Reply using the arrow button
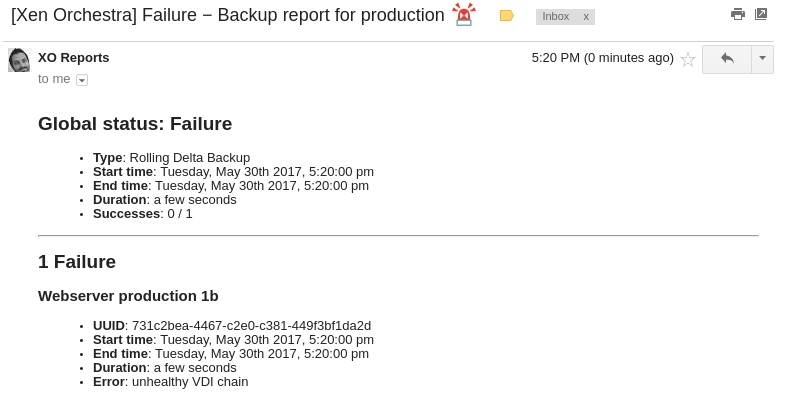The width and height of the screenshot is (786, 409). point(727,59)
